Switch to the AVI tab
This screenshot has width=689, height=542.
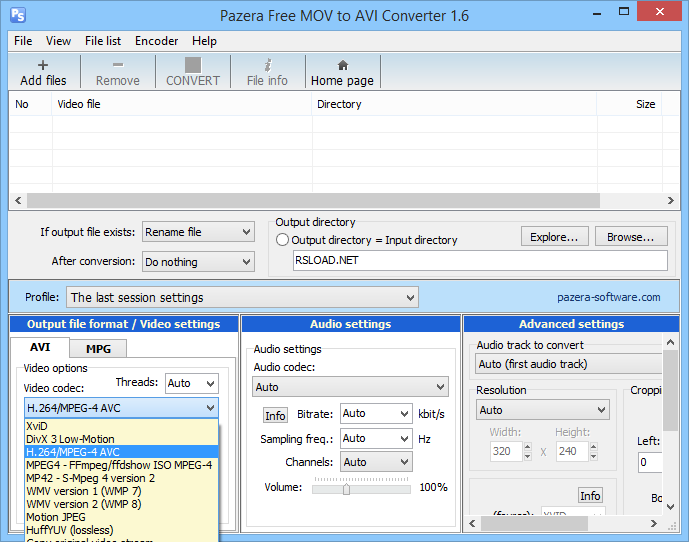click(x=40, y=347)
